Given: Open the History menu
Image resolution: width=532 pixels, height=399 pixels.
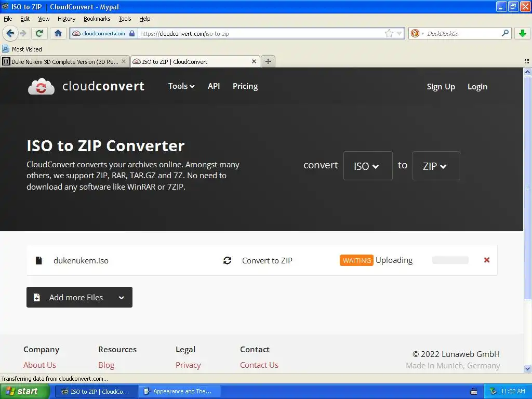Looking at the screenshot, I should [x=66, y=19].
